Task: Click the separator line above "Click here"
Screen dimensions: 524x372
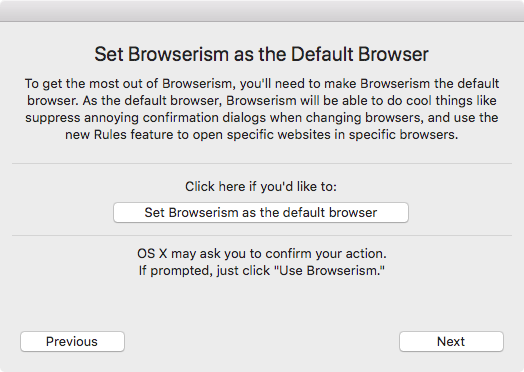Action: [x=262, y=163]
